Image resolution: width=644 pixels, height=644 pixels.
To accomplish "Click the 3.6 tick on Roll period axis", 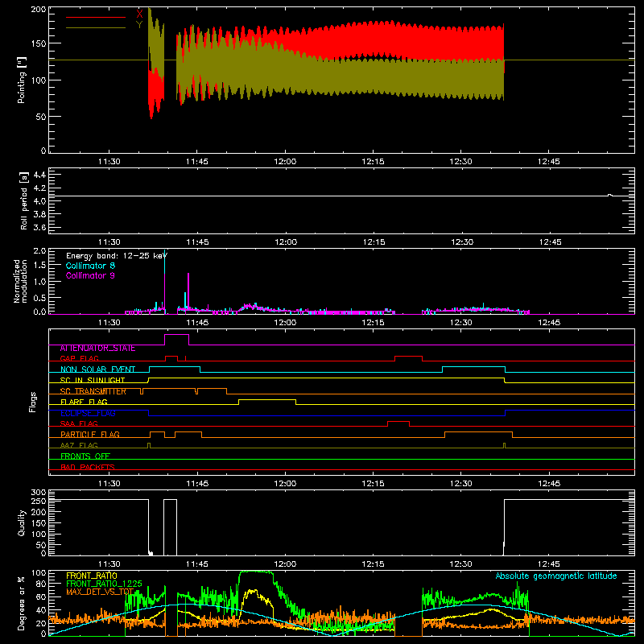I will tap(39, 227).
